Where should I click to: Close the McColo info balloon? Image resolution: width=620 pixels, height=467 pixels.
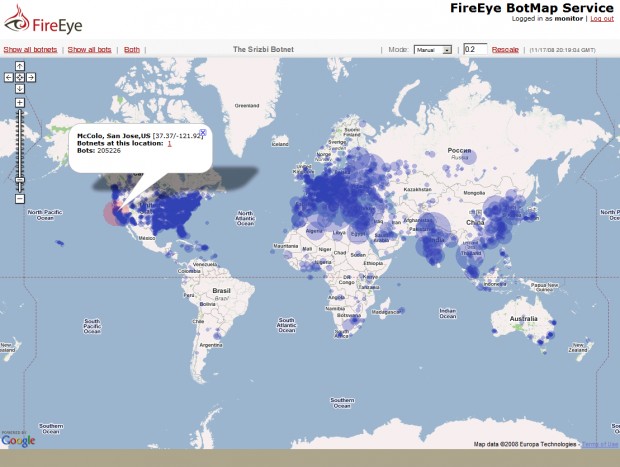point(203,132)
